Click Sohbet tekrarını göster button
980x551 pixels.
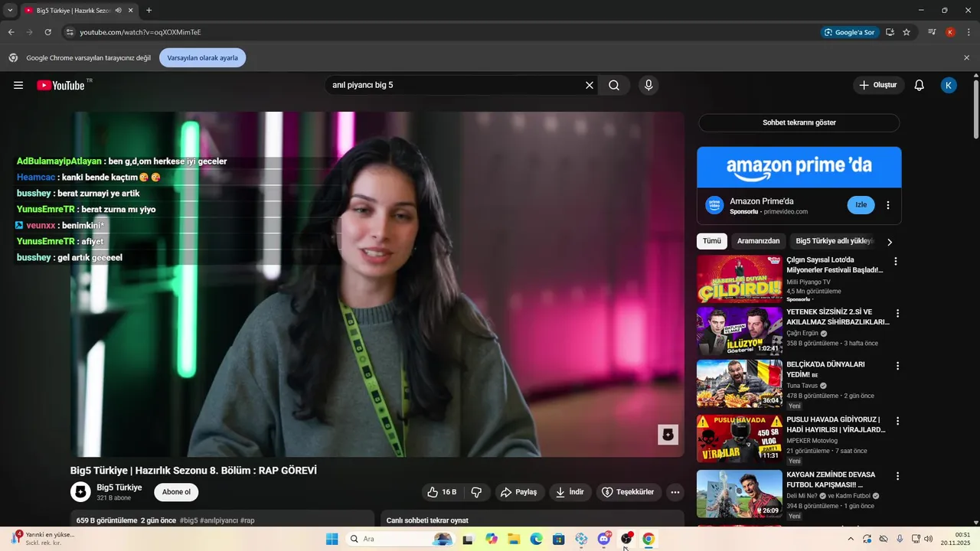pos(799,122)
